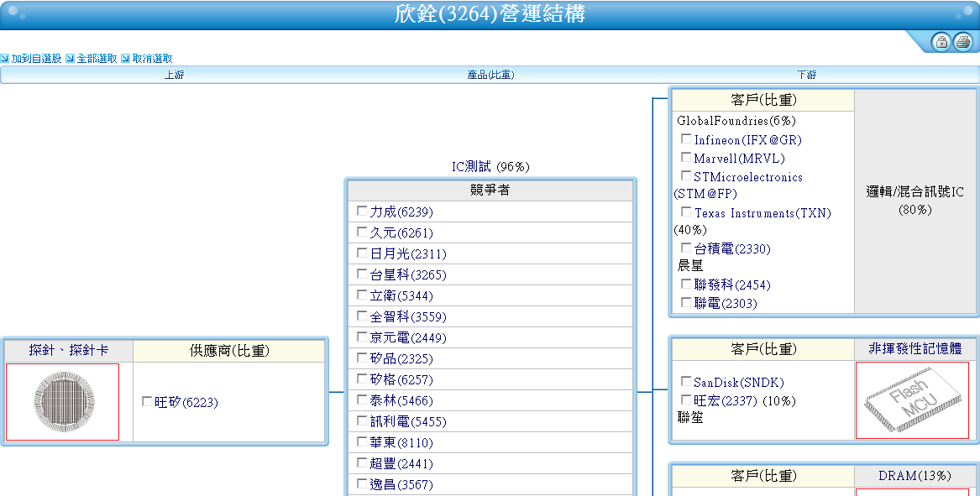The width and height of the screenshot is (980, 496).
Task: Click the 邏輯/混合訊號IC (80%) cell
Action: pyautogui.click(x=915, y=201)
